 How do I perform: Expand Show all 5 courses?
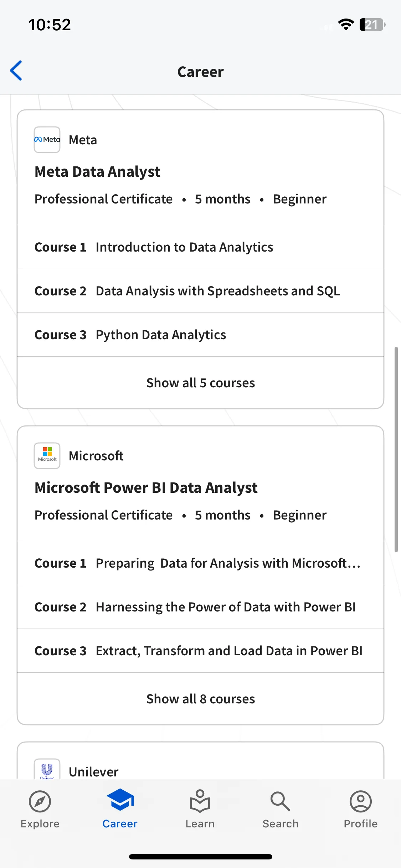(201, 383)
